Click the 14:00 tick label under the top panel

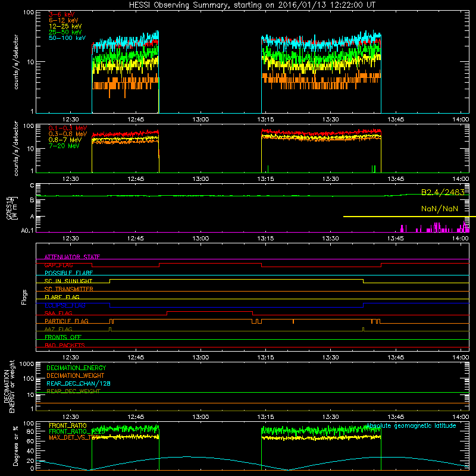point(461,120)
